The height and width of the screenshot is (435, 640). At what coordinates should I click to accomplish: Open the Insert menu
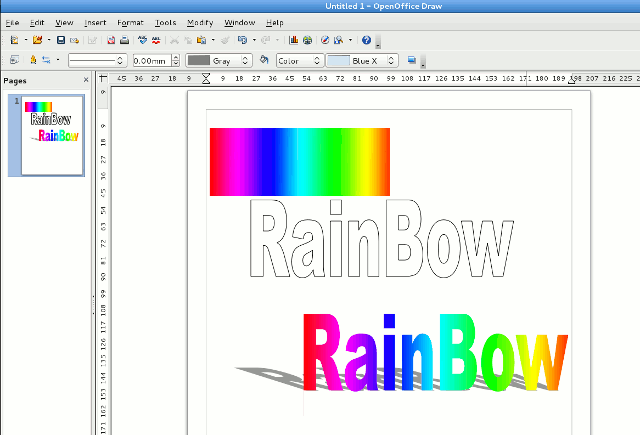click(95, 22)
